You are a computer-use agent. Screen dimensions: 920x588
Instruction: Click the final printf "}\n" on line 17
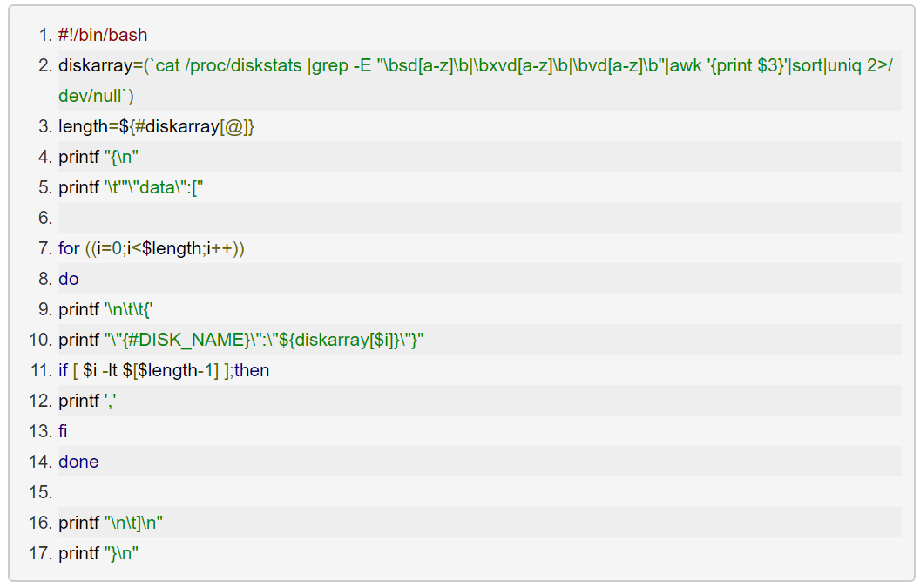tap(98, 554)
